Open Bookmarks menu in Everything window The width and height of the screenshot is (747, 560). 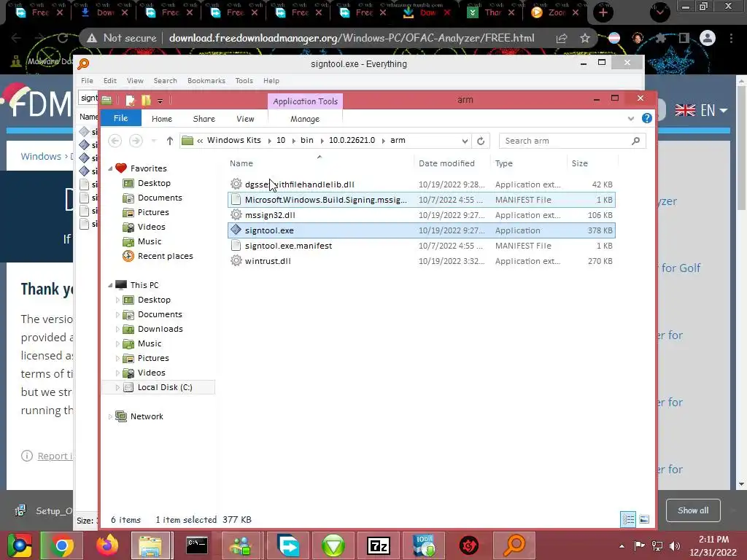[x=206, y=80]
